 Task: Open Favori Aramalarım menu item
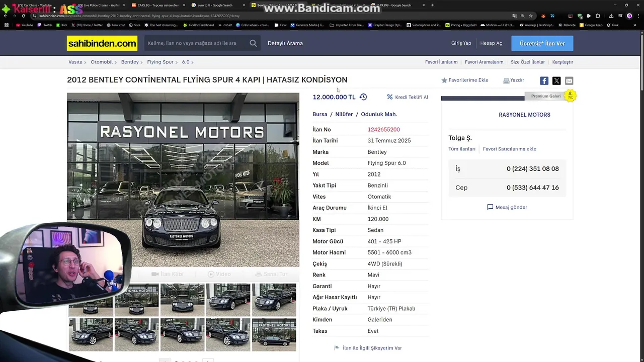click(x=484, y=62)
